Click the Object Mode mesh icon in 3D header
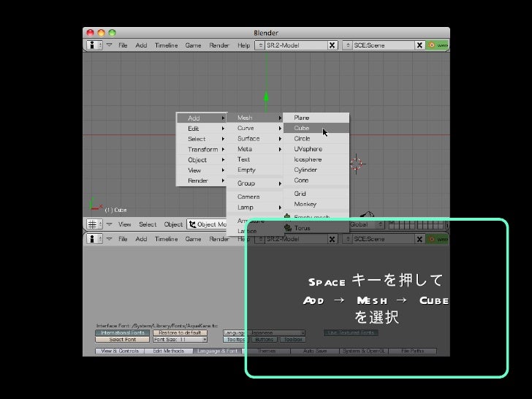Image resolution: width=532 pixels, height=399 pixels. [192, 224]
